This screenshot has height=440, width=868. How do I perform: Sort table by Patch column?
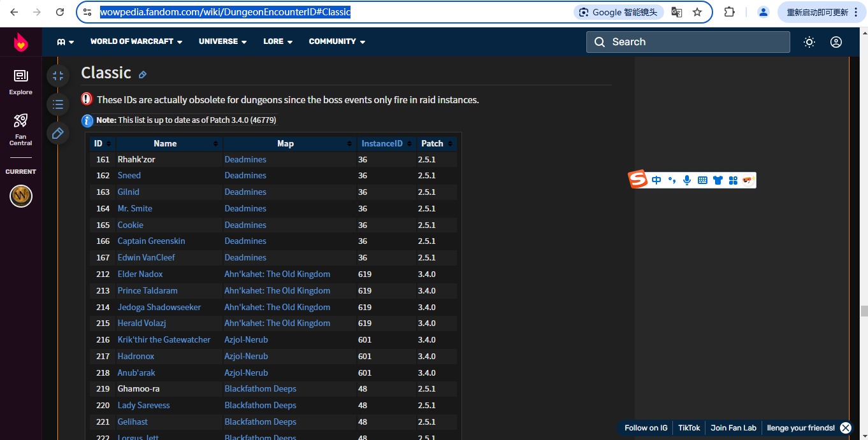pos(437,144)
